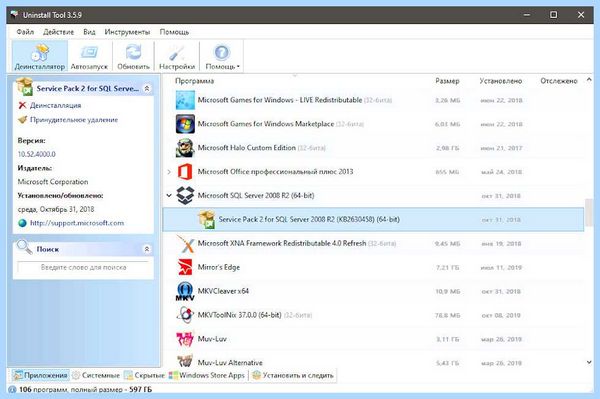Click the Microsoft XNA Framework icon

[185, 243]
